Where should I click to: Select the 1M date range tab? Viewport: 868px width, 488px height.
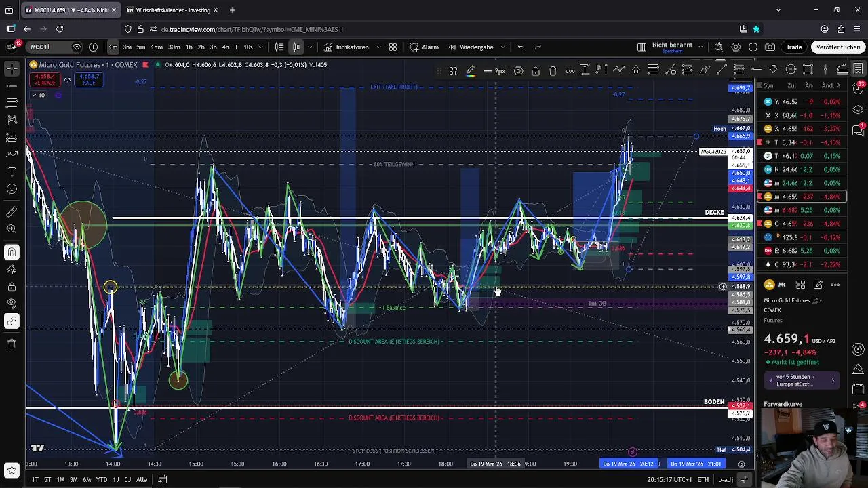coord(60,479)
